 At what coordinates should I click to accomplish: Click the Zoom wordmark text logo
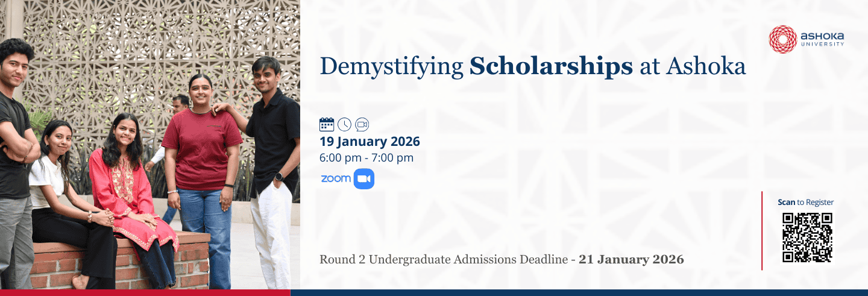pyautogui.click(x=336, y=179)
